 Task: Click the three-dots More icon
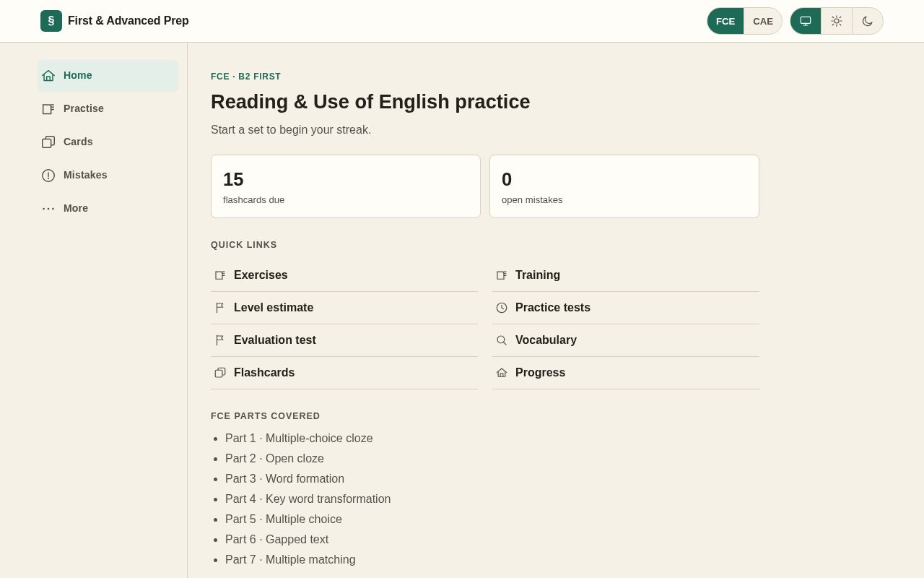click(x=48, y=208)
